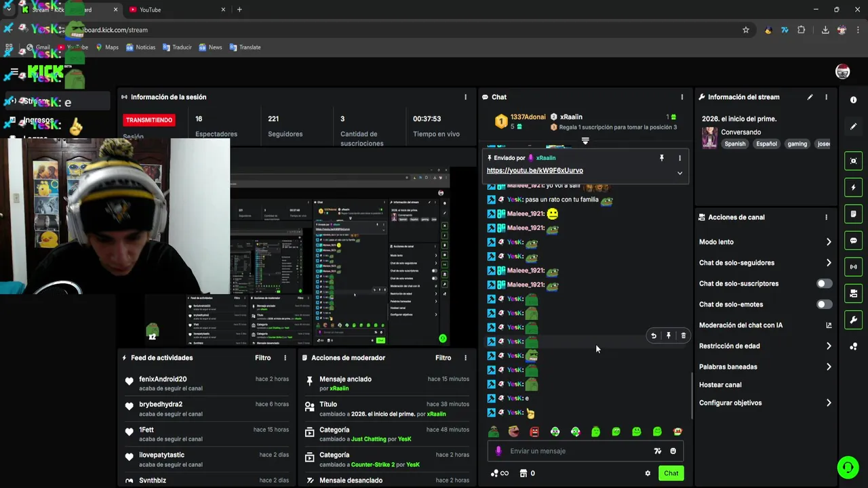Expand Modo lento options

[x=829, y=242]
